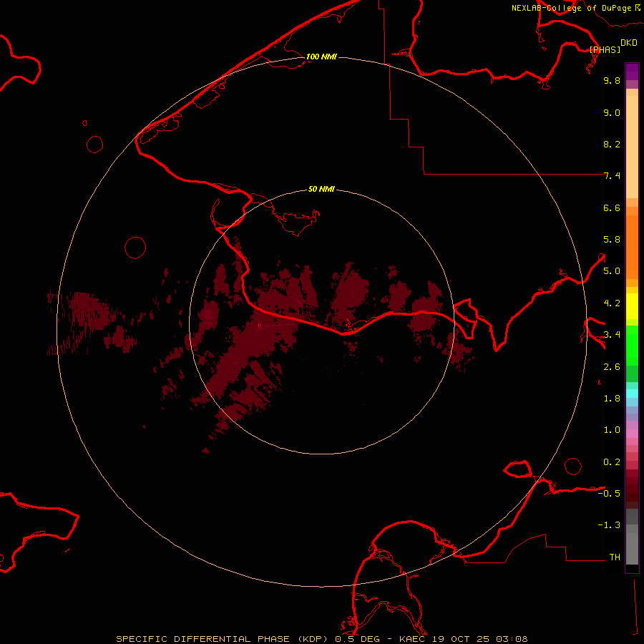644x644 pixels.
Task: Pick the bright green swatch on color bar
Action: (x=632, y=345)
